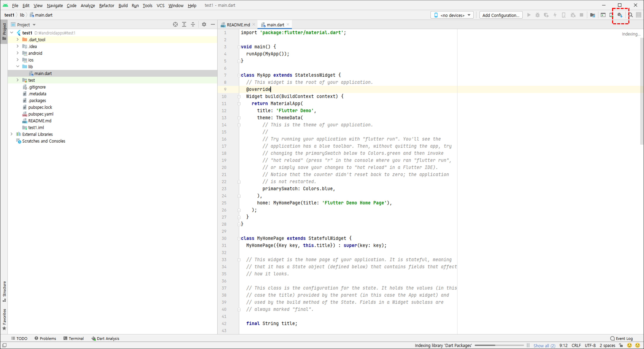Click Collapse All icon in Project panel
The height and width of the screenshot is (349, 644).
point(193,24)
